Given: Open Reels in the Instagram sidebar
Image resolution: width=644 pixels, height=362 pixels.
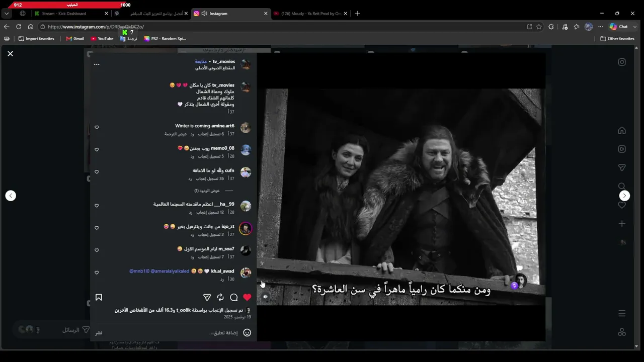Looking at the screenshot, I should coord(622,149).
